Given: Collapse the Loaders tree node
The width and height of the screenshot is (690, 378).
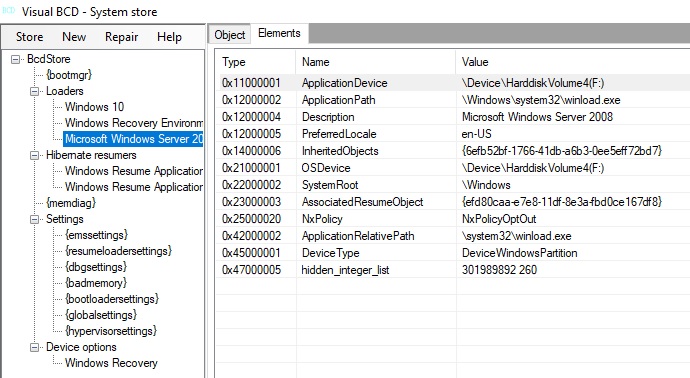Looking at the screenshot, I should [34, 92].
